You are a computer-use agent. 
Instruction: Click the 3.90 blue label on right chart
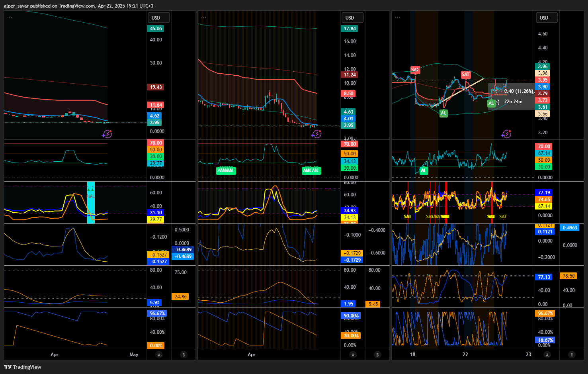(543, 87)
